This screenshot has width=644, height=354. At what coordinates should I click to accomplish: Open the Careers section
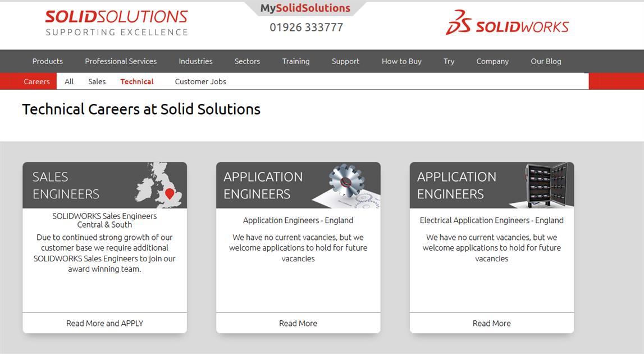tap(36, 81)
